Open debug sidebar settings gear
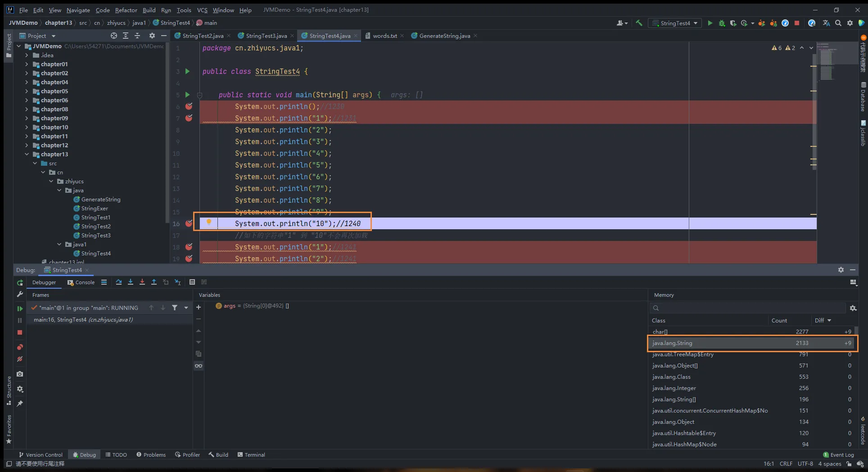The width and height of the screenshot is (868, 472). click(20, 389)
